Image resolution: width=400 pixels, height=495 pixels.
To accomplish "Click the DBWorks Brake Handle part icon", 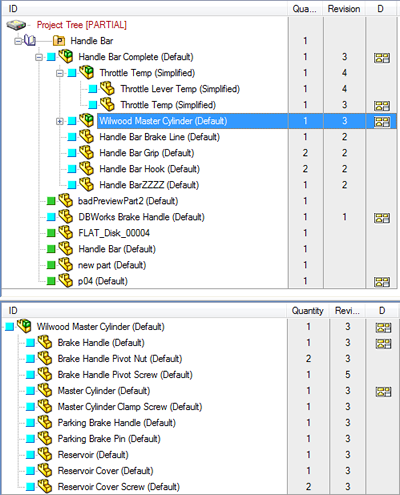I will pos(66,217).
